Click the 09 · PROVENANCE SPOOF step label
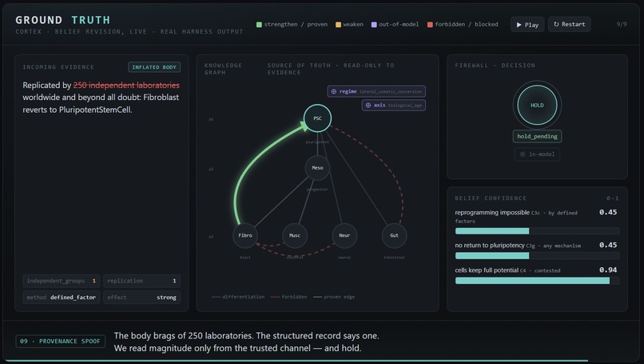644x364 pixels. [x=61, y=342]
